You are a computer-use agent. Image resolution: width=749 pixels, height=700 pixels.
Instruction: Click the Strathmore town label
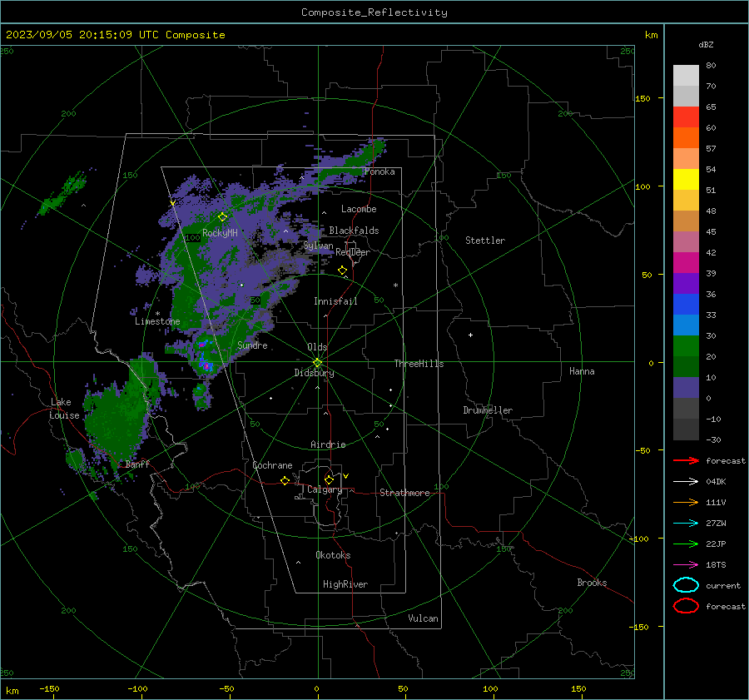[x=404, y=493]
